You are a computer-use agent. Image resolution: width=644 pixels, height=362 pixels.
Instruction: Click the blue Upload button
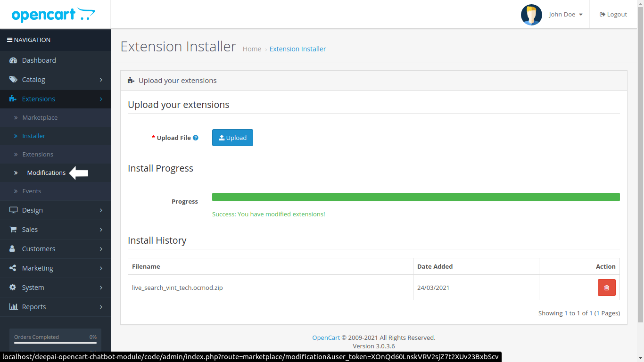point(232,138)
